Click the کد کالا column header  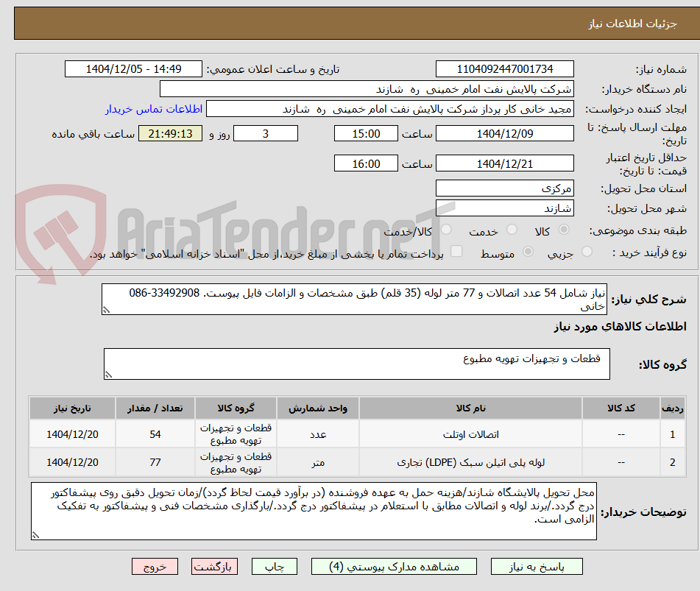pyautogui.click(x=621, y=408)
